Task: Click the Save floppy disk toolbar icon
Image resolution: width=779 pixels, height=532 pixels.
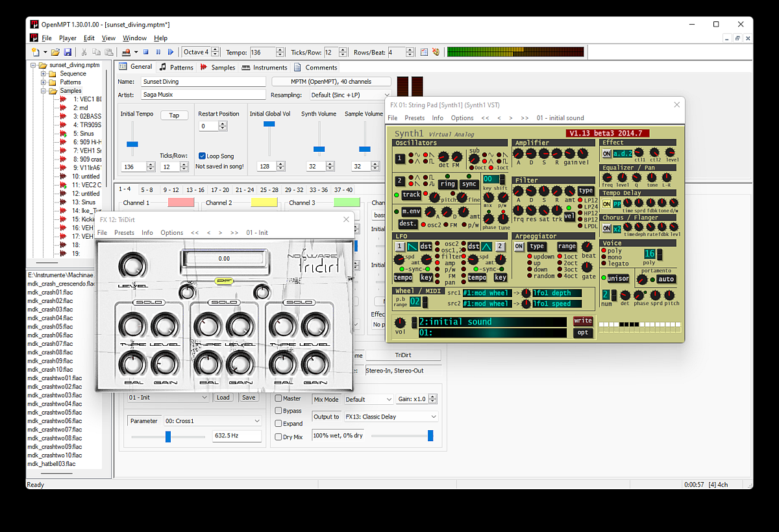Action: pyautogui.click(x=68, y=52)
